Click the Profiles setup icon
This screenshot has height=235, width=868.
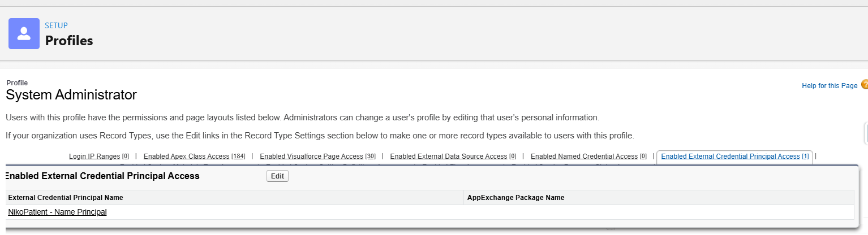point(24,34)
